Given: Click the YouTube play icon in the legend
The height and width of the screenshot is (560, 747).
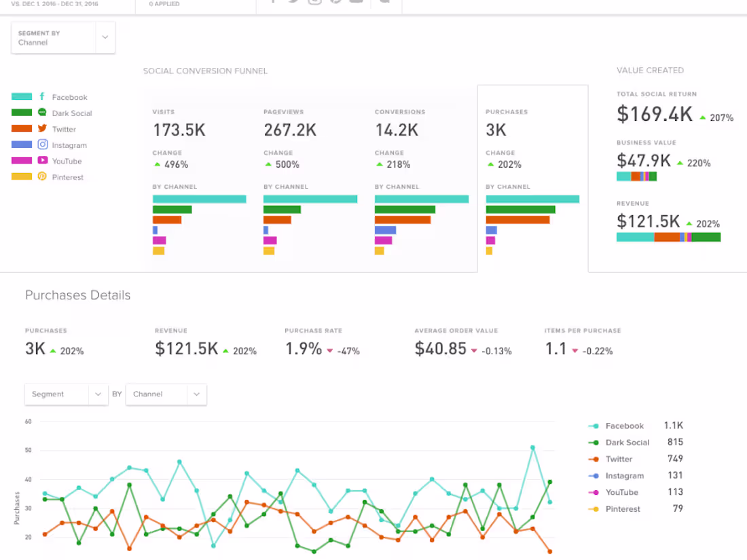Looking at the screenshot, I should click(42, 161).
